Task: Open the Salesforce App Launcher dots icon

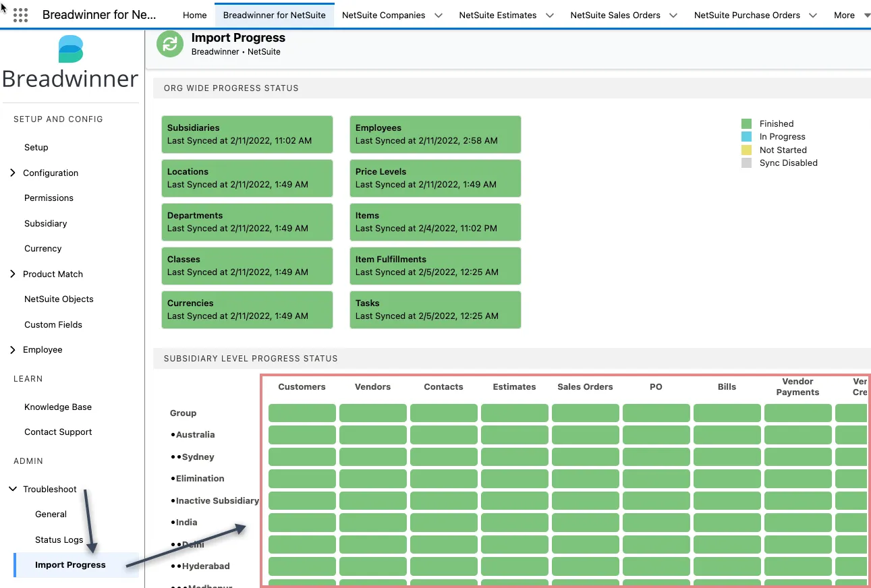Action: 21,15
